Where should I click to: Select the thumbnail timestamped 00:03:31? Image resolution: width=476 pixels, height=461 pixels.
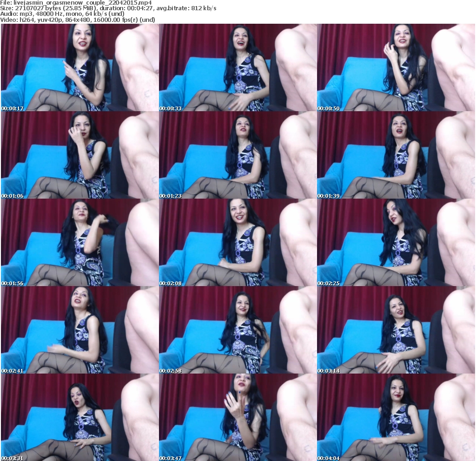[x=80, y=418]
